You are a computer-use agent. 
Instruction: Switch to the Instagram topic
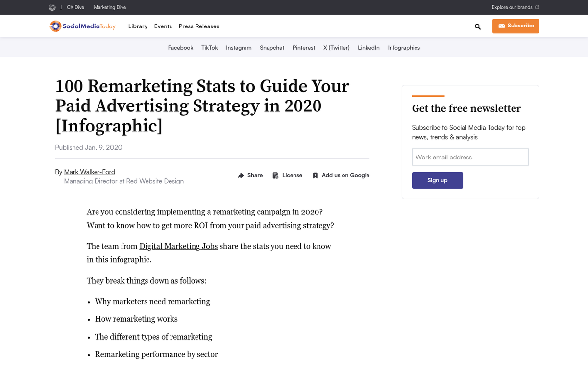pyautogui.click(x=239, y=48)
